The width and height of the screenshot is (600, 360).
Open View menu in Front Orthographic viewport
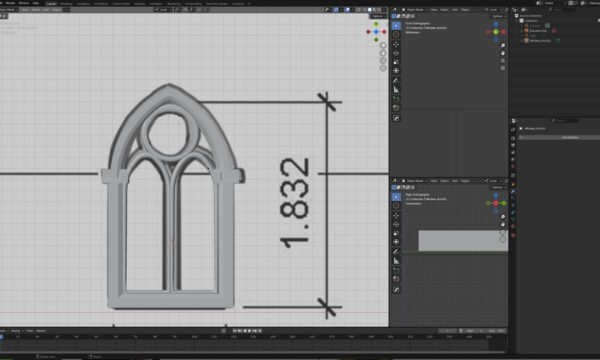(x=434, y=10)
